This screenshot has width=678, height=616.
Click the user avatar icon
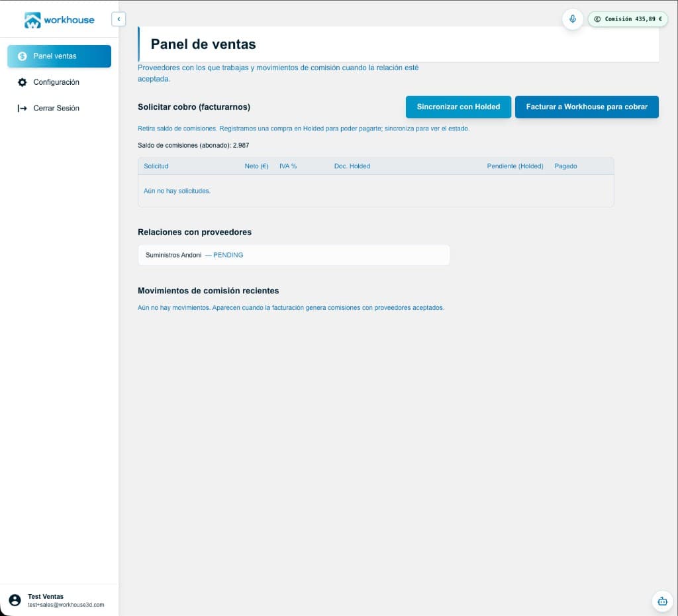tap(15, 600)
